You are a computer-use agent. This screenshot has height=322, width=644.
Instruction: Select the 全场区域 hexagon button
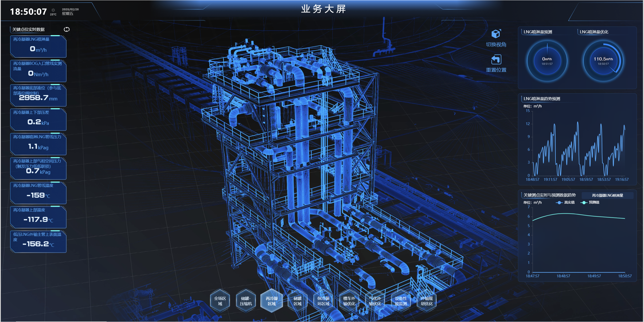tap(220, 301)
